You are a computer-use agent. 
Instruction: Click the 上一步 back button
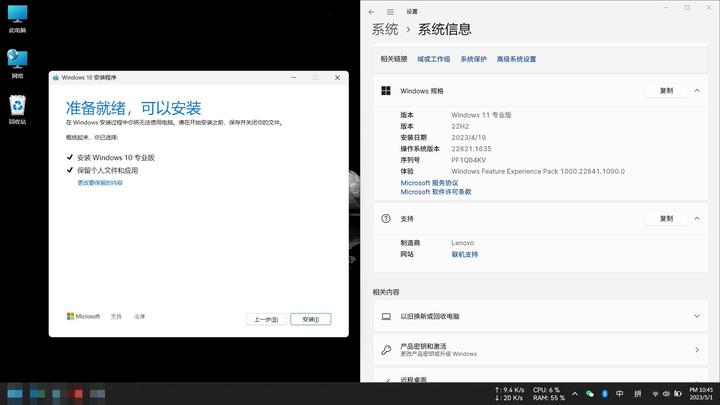[266, 319]
